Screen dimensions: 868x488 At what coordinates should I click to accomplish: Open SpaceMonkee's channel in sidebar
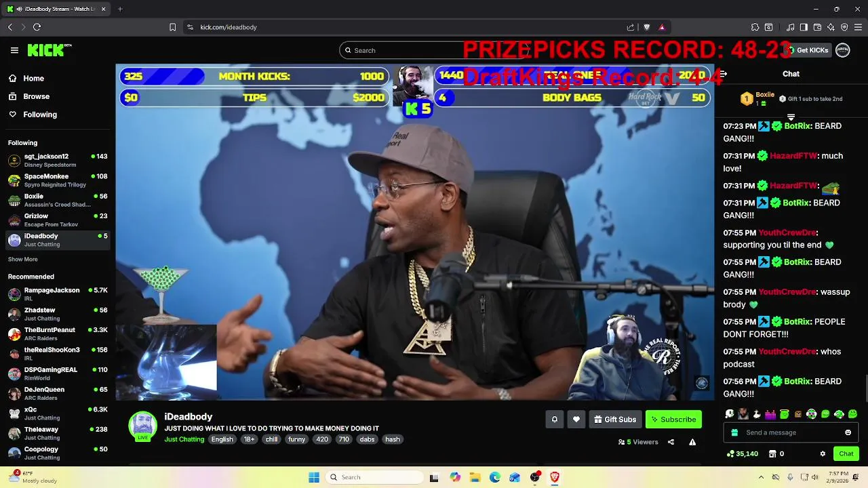pos(58,180)
